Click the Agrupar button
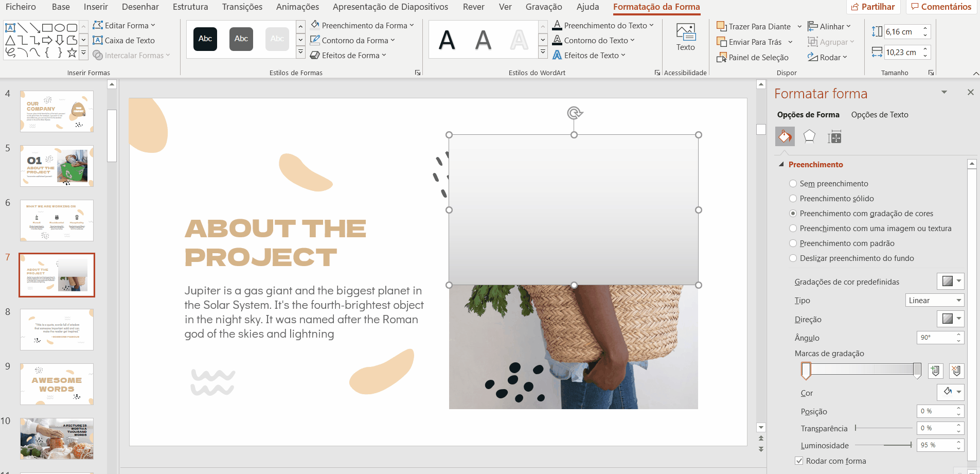Viewport: 980px width, 474px height. pos(831,42)
